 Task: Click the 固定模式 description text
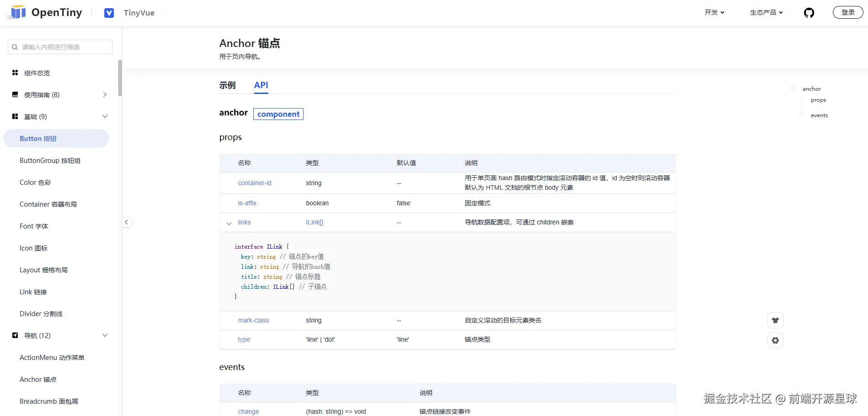click(x=477, y=203)
